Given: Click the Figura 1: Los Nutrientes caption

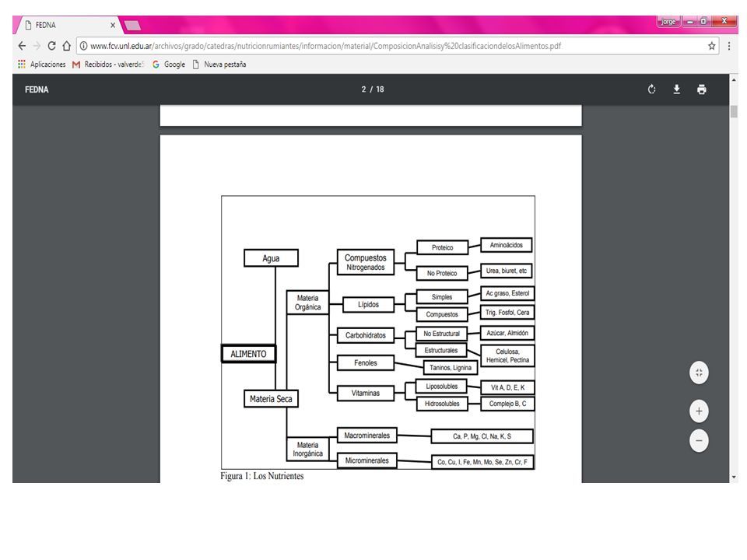Looking at the screenshot, I should coord(262,476).
